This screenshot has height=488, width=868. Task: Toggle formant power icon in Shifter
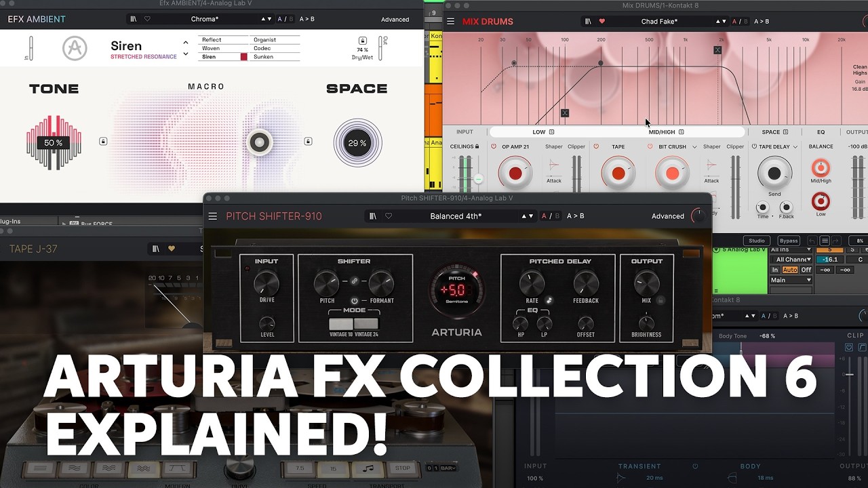click(x=354, y=300)
